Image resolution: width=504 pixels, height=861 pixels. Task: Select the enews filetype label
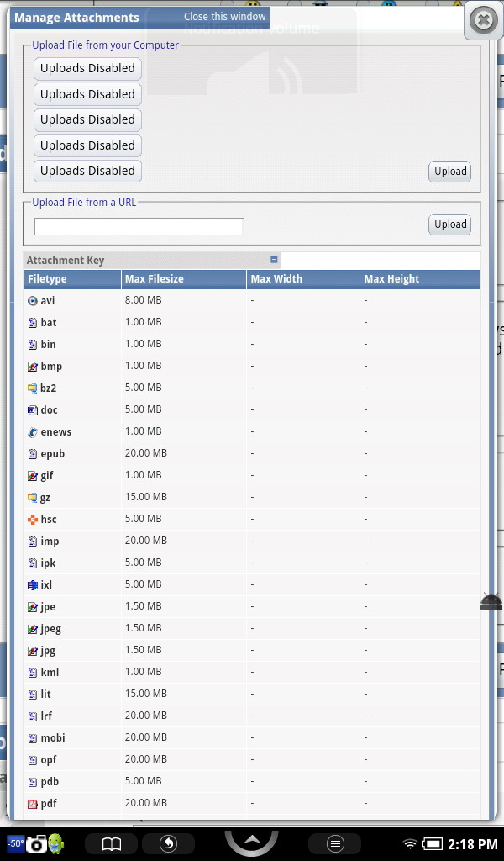(56, 432)
